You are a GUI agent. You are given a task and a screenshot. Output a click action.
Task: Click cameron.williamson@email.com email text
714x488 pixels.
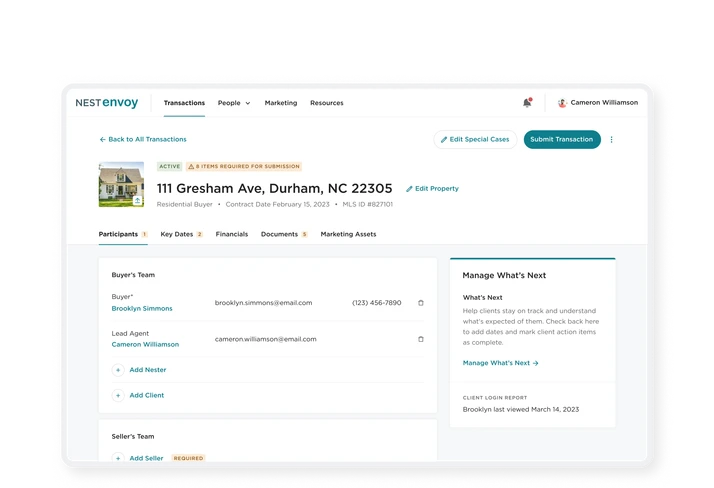point(265,339)
